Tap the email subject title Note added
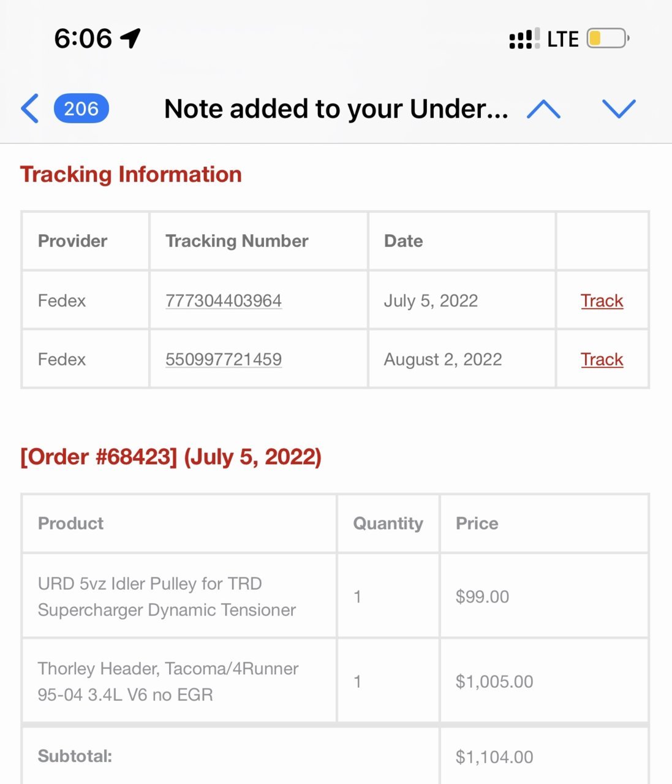The width and height of the screenshot is (672, 784). point(336,108)
